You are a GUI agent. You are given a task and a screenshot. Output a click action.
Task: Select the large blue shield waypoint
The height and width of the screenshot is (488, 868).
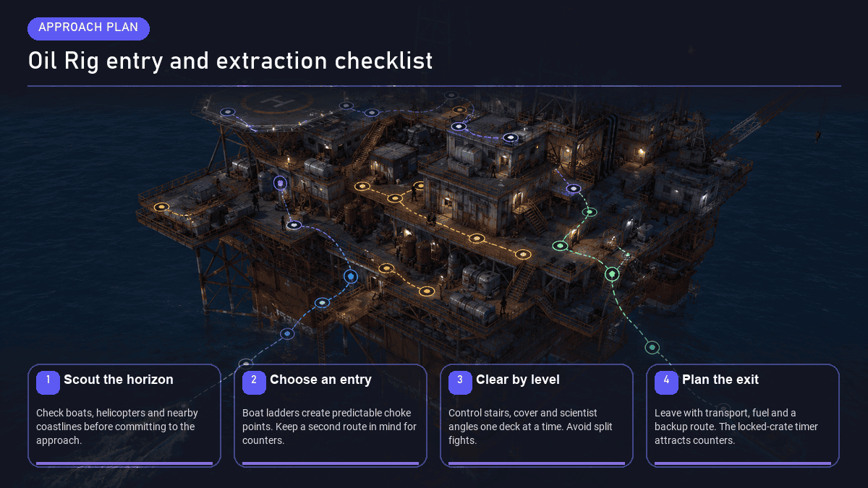pyautogui.click(x=351, y=276)
